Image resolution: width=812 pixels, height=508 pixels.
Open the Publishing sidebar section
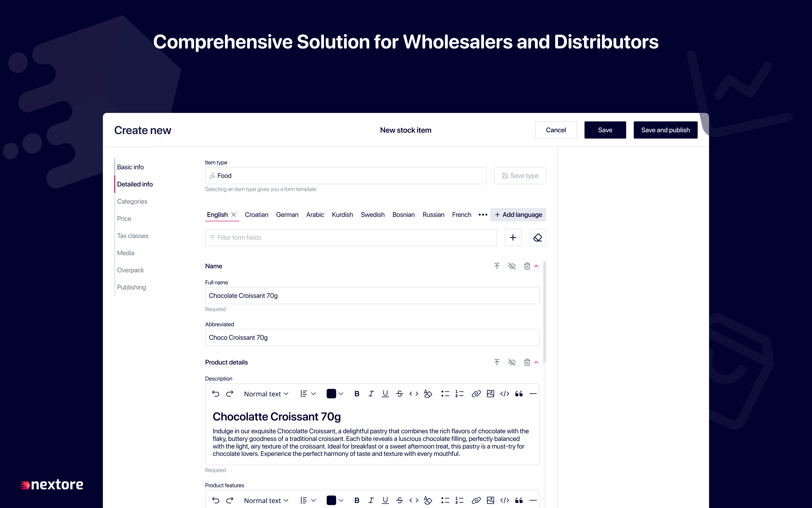132,287
